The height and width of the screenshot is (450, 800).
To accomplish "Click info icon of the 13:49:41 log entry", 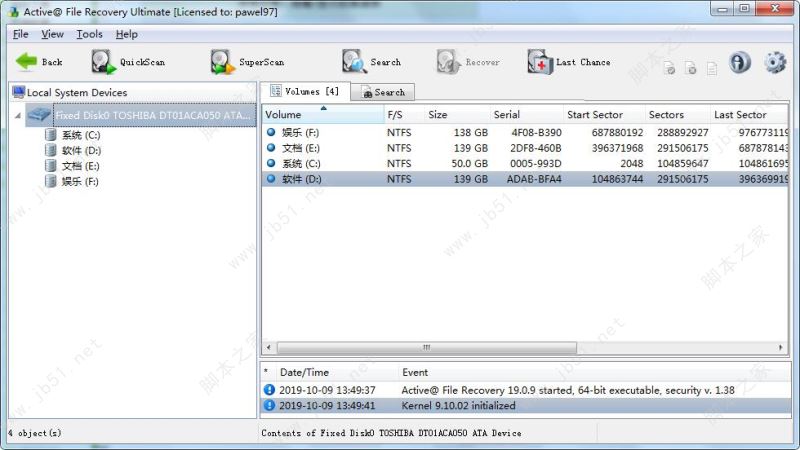I will point(269,406).
